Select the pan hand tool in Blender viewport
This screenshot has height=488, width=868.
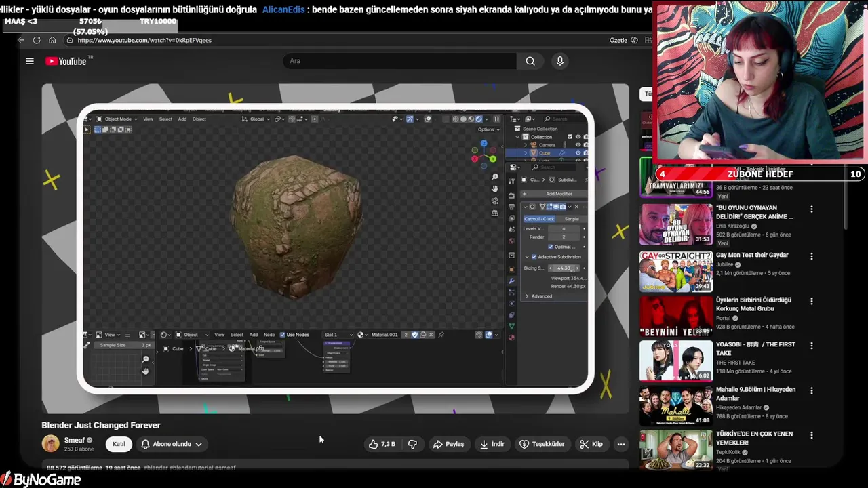click(495, 188)
